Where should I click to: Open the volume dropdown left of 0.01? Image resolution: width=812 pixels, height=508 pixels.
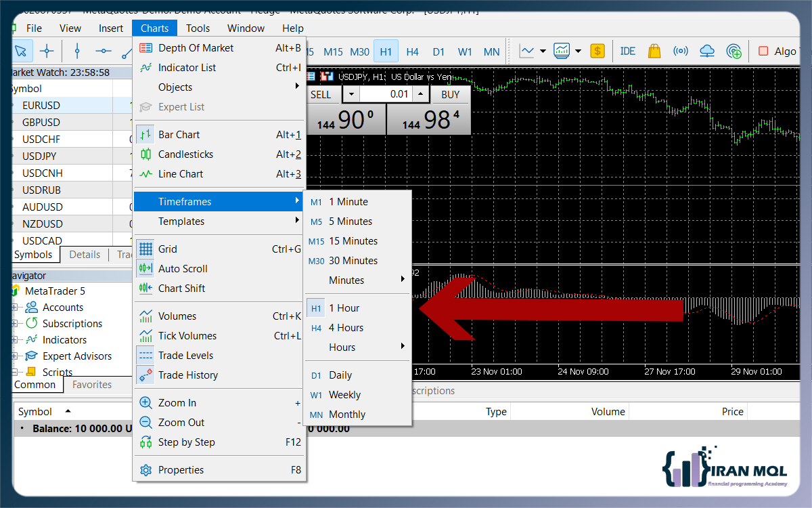tap(351, 95)
